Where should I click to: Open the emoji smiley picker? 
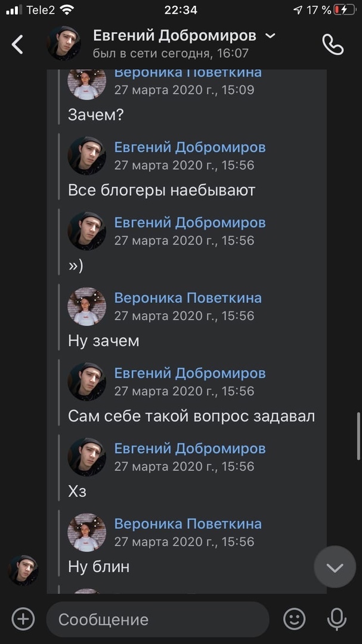295,619
